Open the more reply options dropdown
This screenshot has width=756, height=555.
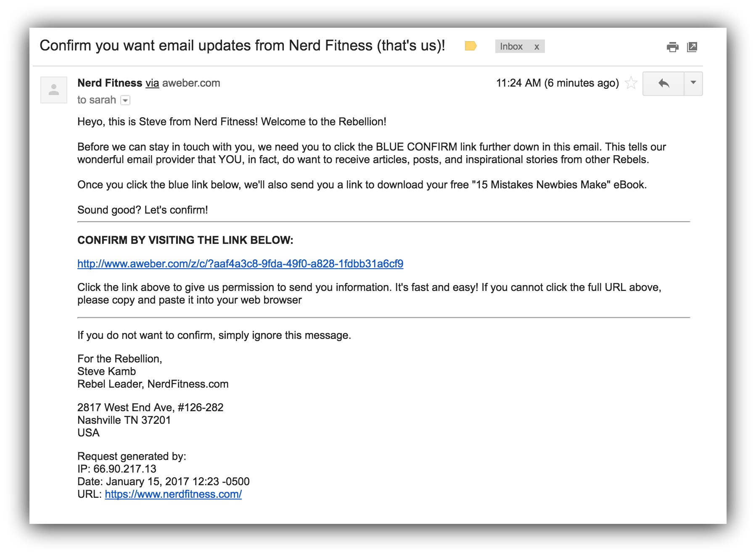[x=693, y=84]
